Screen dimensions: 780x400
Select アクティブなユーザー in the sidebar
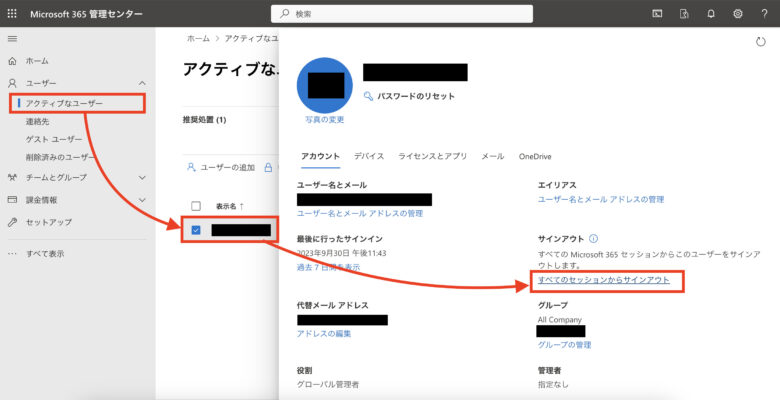(x=77, y=103)
